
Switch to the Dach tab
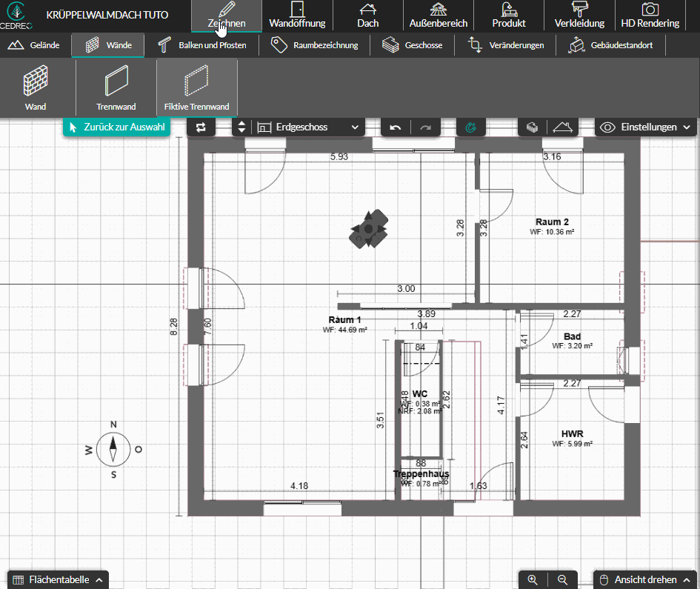click(x=368, y=16)
